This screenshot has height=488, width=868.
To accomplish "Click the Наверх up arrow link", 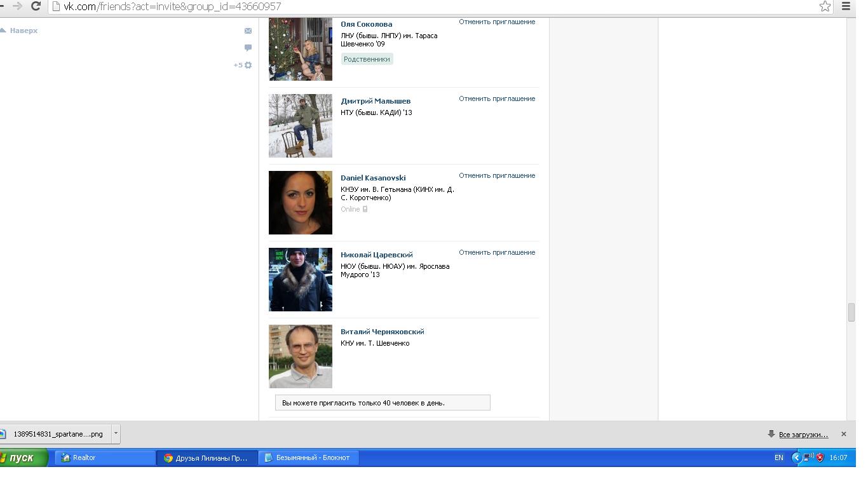I will [19, 30].
